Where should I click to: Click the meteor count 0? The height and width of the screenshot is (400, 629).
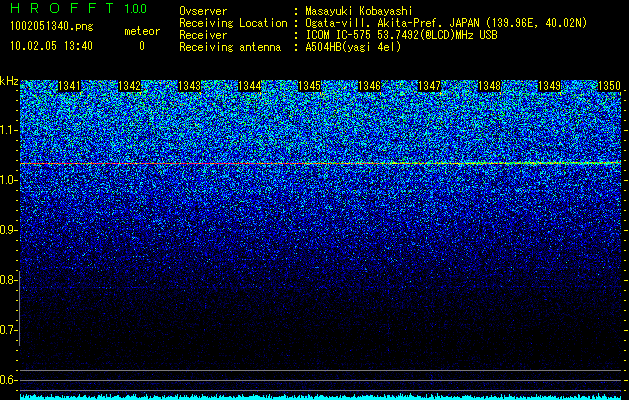pos(142,46)
